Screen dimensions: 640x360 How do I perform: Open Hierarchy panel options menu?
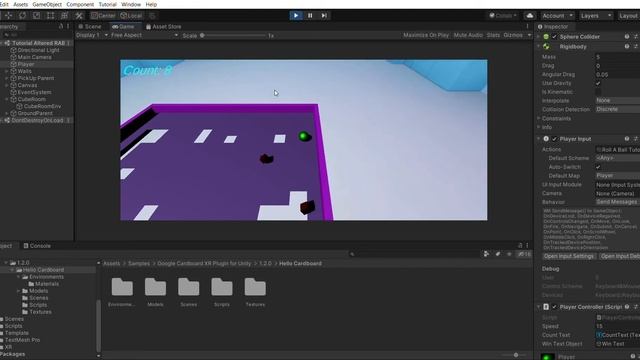click(68, 26)
